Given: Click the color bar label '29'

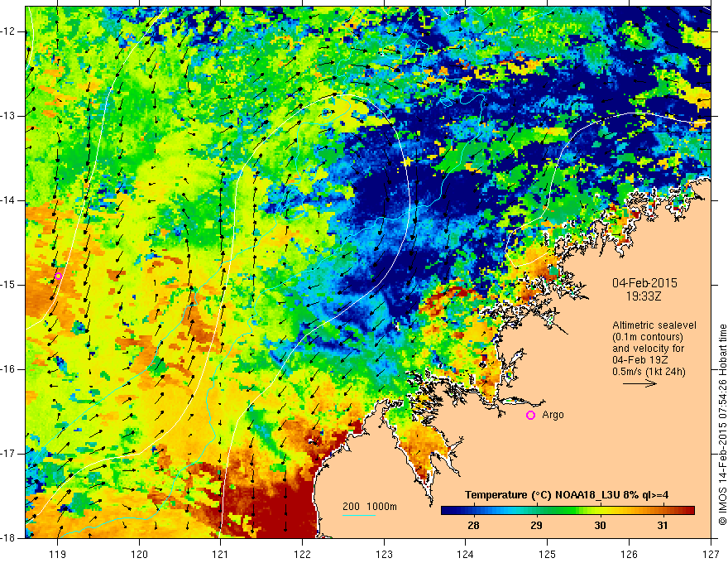Looking at the screenshot, I should pyautogui.click(x=536, y=526).
